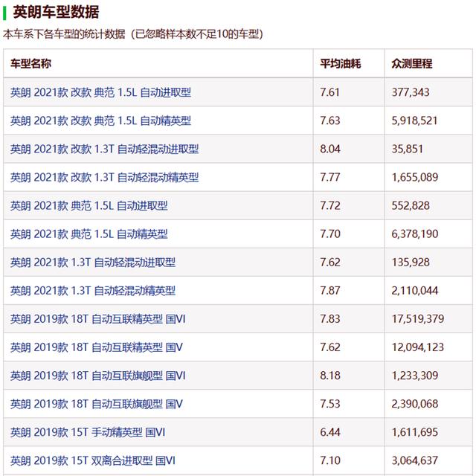Open 英朗 2019款 18T 自动互联精英型 国VI link
Screen dimensions: 476x476
click(x=97, y=319)
